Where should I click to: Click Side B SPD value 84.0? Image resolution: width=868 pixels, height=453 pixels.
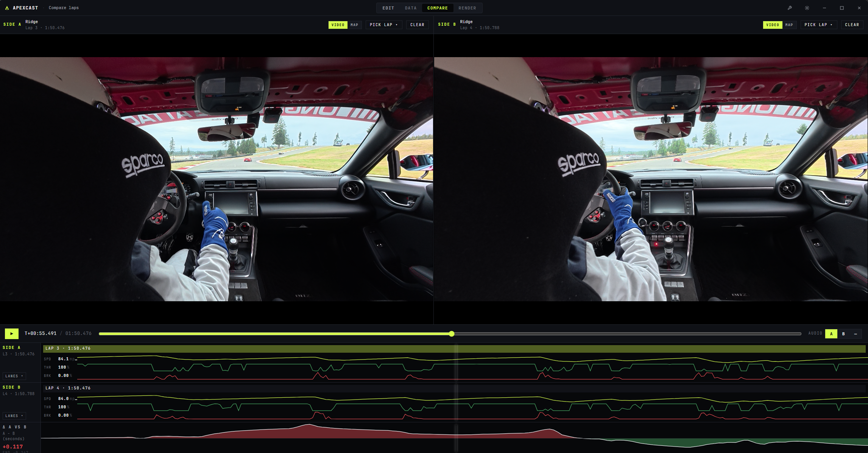pyautogui.click(x=63, y=399)
